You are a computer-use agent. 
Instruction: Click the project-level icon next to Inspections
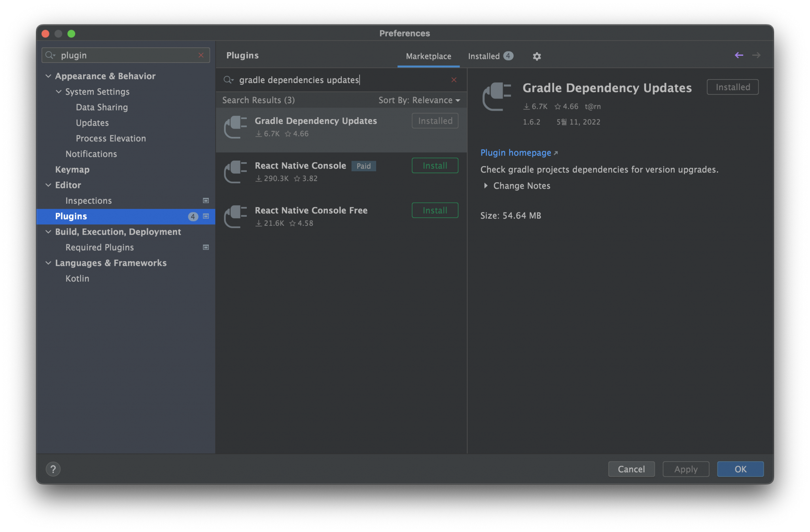(x=206, y=201)
